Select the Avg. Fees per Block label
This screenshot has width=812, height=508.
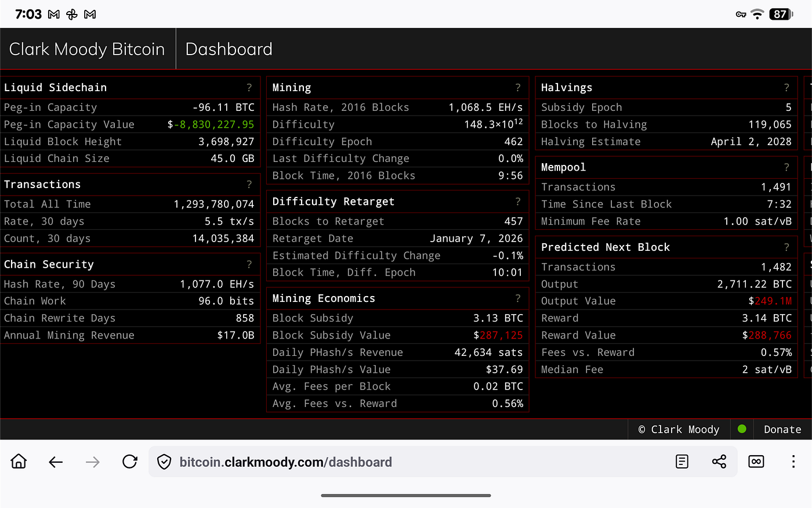tap(332, 387)
